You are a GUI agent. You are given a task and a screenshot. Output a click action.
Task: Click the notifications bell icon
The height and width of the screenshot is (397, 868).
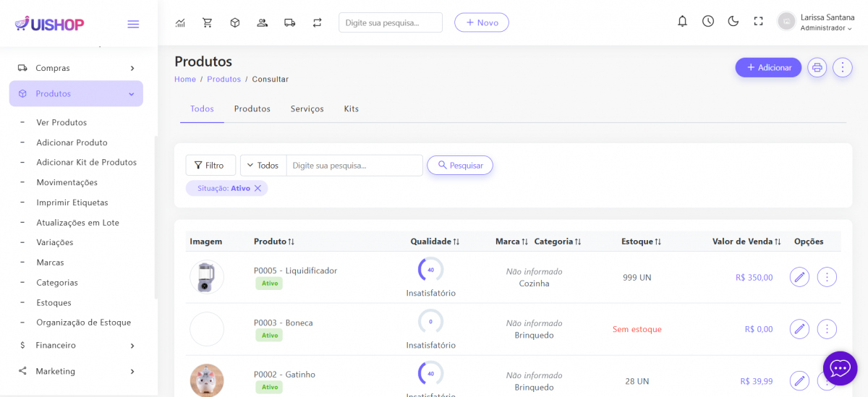click(x=682, y=22)
